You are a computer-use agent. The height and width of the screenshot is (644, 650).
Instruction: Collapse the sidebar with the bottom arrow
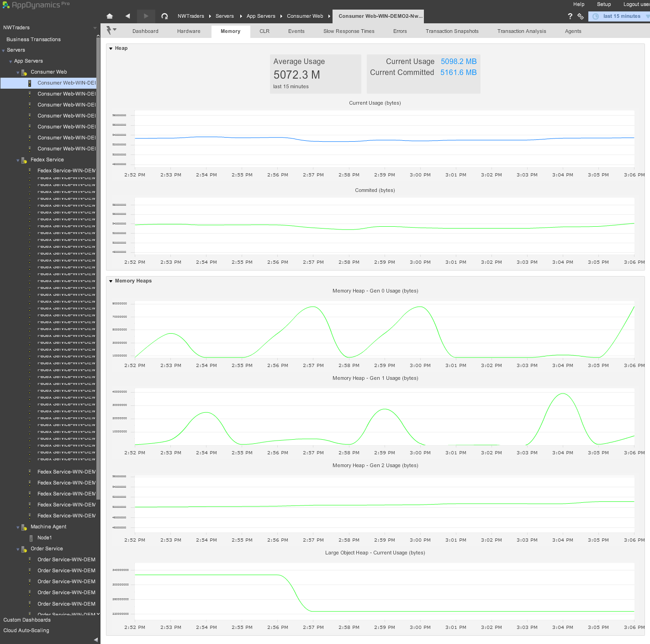click(96, 639)
